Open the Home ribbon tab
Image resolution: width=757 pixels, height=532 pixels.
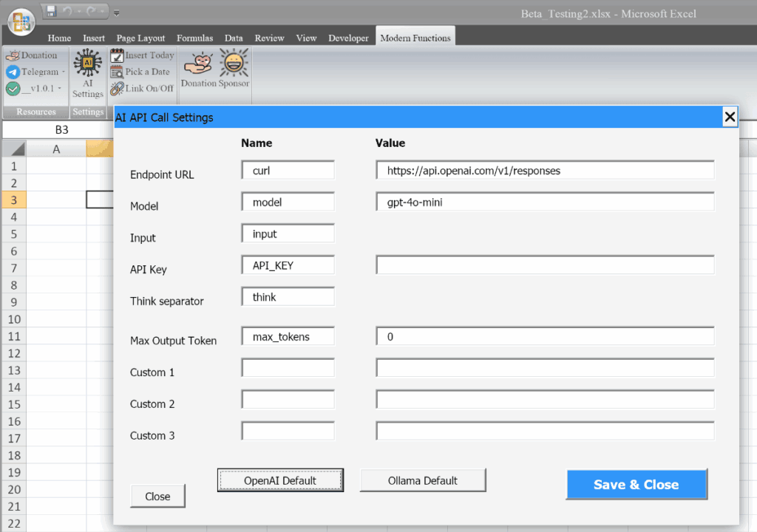(x=59, y=38)
